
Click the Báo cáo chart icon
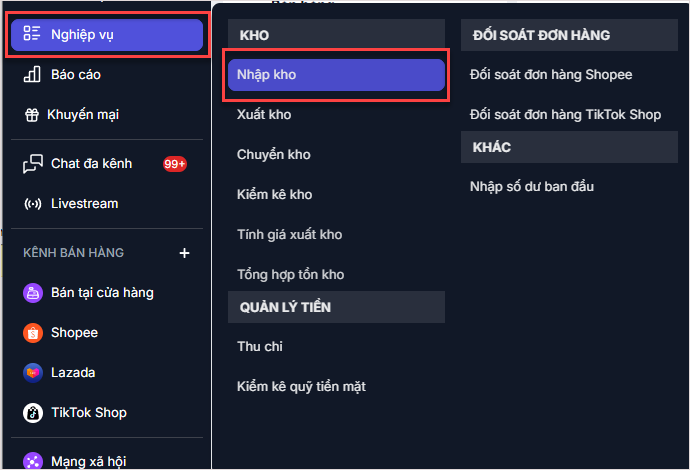point(33,75)
